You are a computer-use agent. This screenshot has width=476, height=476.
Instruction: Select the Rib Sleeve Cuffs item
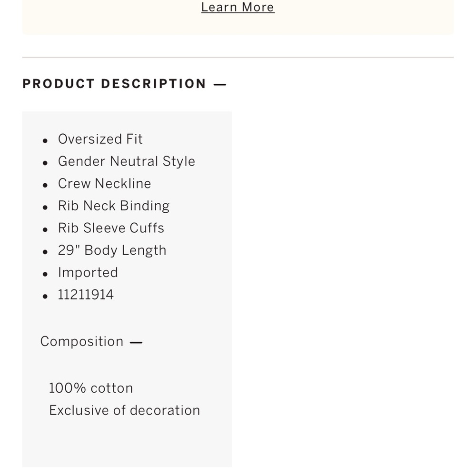click(111, 228)
